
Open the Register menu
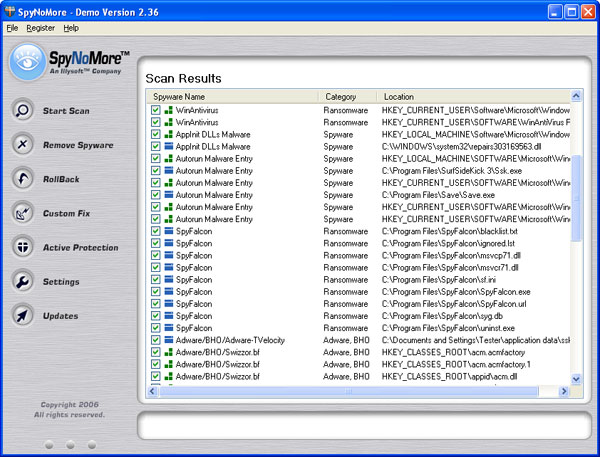(41, 28)
